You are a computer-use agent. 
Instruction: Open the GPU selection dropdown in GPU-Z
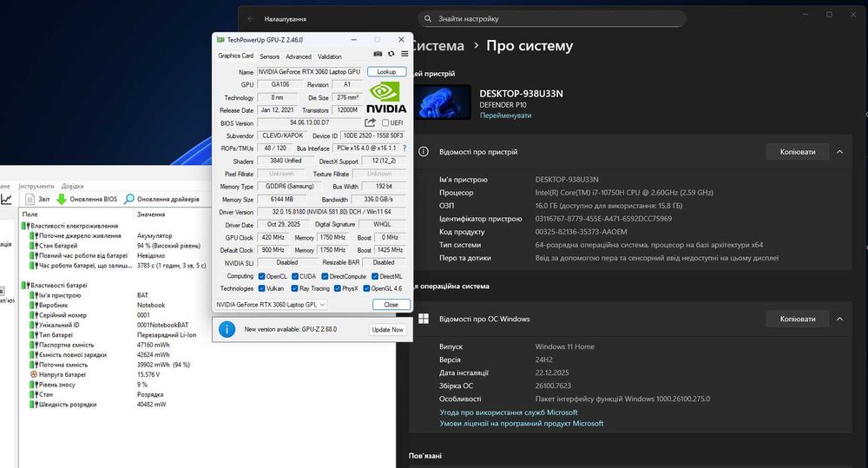[x=271, y=305]
